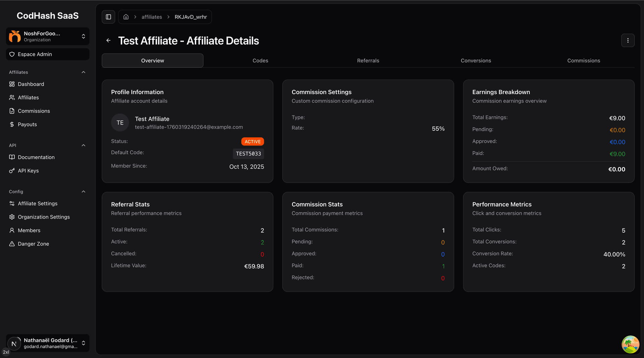Viewport: 644px width, 358px height.
Task: Collapse the API section in sidebar
Action: [x=83, y=145]
